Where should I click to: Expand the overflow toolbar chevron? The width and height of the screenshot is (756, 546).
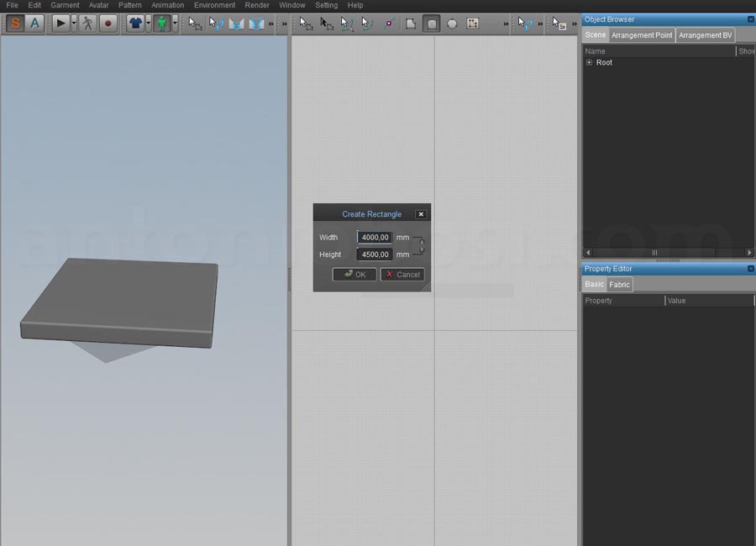pos(505,25)
